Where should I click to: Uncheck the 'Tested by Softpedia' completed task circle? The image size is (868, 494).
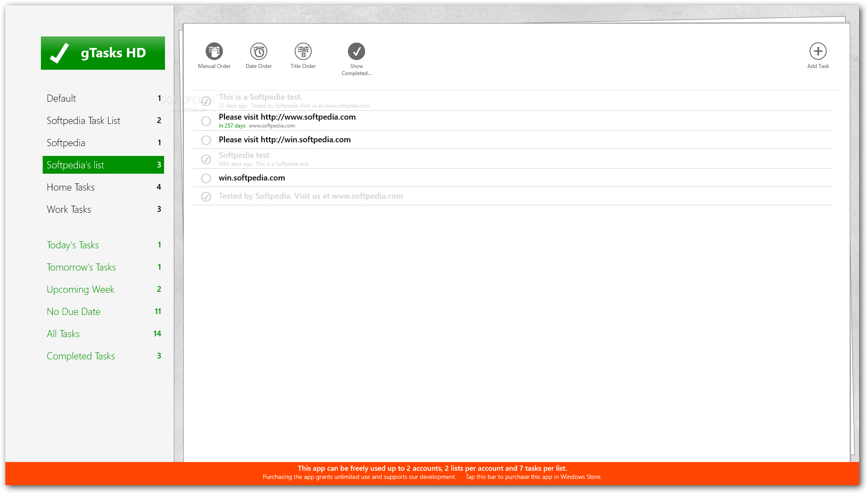206,196
